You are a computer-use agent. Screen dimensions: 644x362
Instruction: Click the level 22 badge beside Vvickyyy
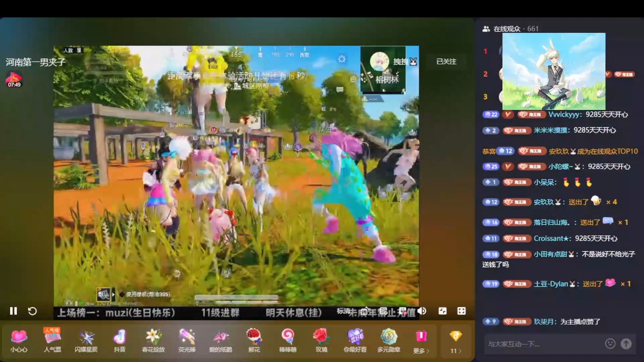point(491,115)
